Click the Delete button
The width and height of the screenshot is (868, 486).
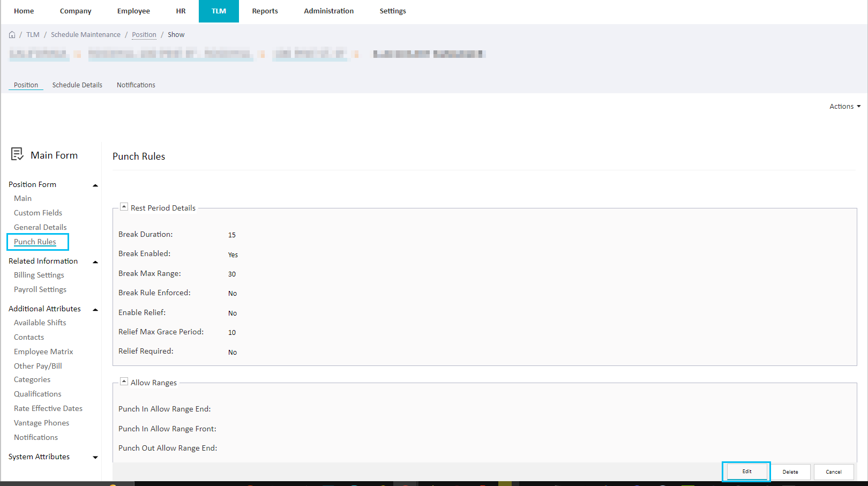click(790, 472)
